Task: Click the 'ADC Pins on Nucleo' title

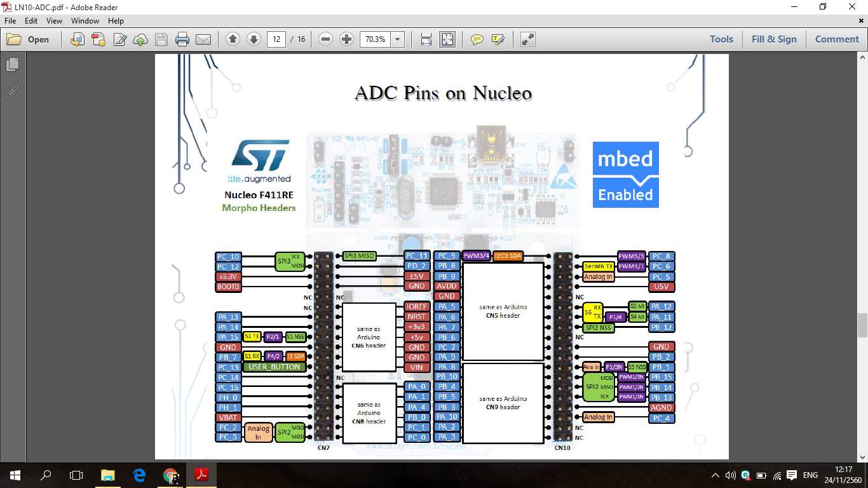Action: coord(443,93)
